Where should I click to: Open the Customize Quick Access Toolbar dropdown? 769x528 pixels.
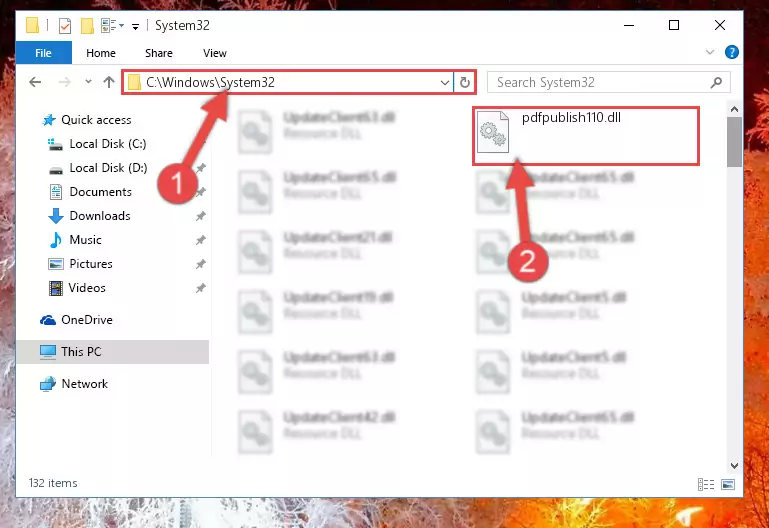pos(135,26)
